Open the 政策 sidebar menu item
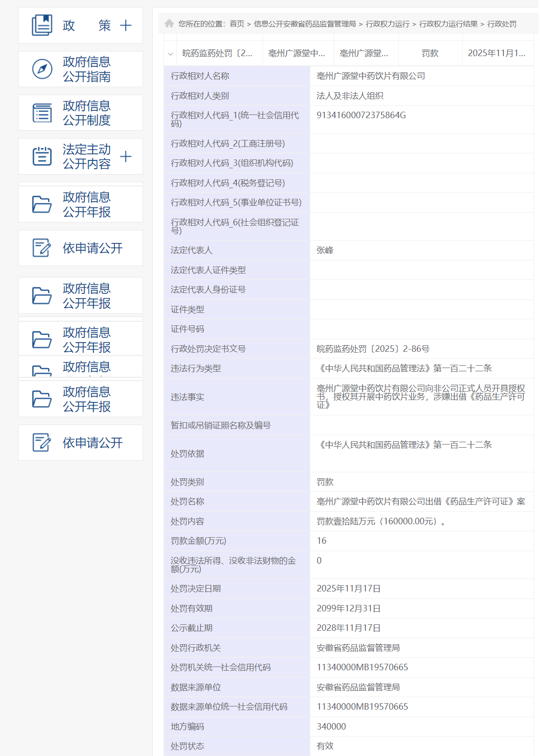 point(81,25)
